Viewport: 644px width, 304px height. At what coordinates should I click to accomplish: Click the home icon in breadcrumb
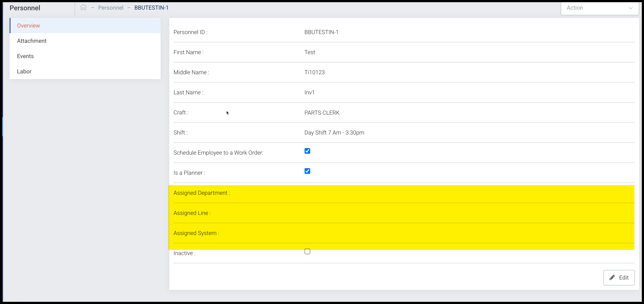click(83, 7)
